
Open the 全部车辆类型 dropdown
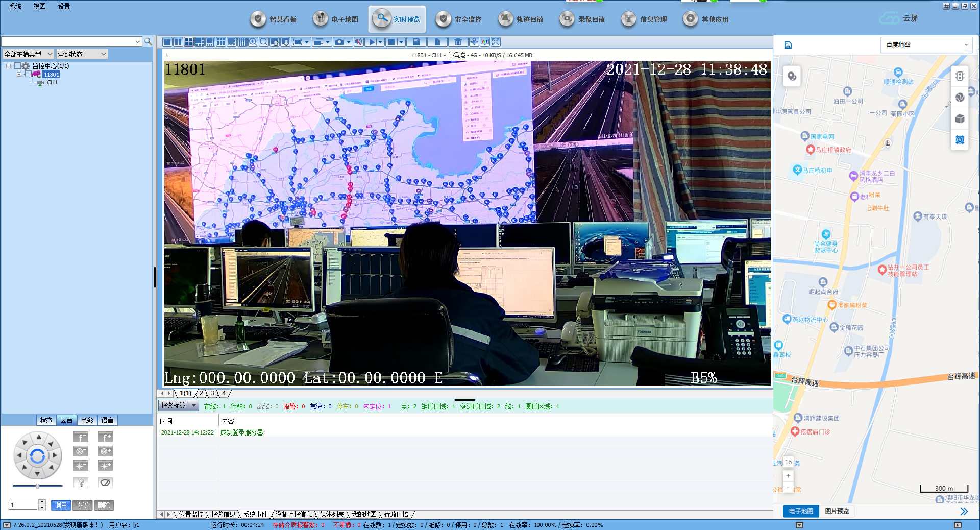tap(28, 54)
